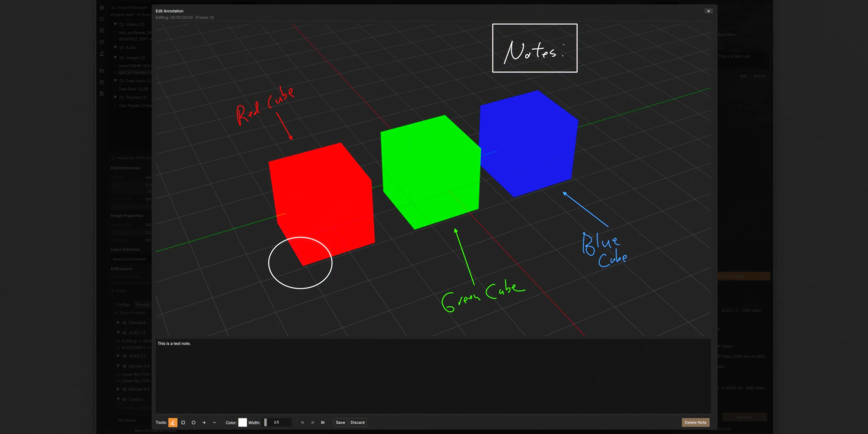Select the freehand pen annotation tool

click(173, 422)
